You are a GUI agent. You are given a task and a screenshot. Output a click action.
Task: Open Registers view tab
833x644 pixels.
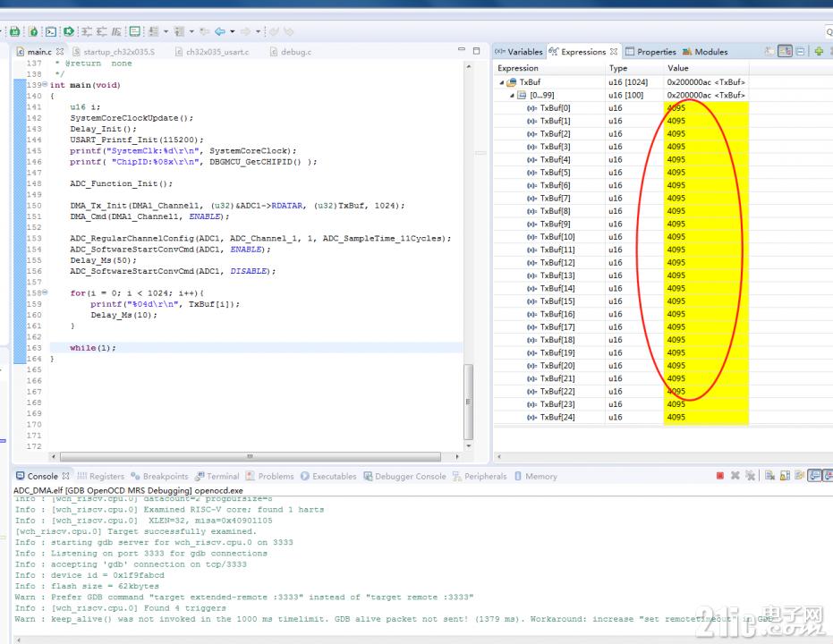(100, 476)
